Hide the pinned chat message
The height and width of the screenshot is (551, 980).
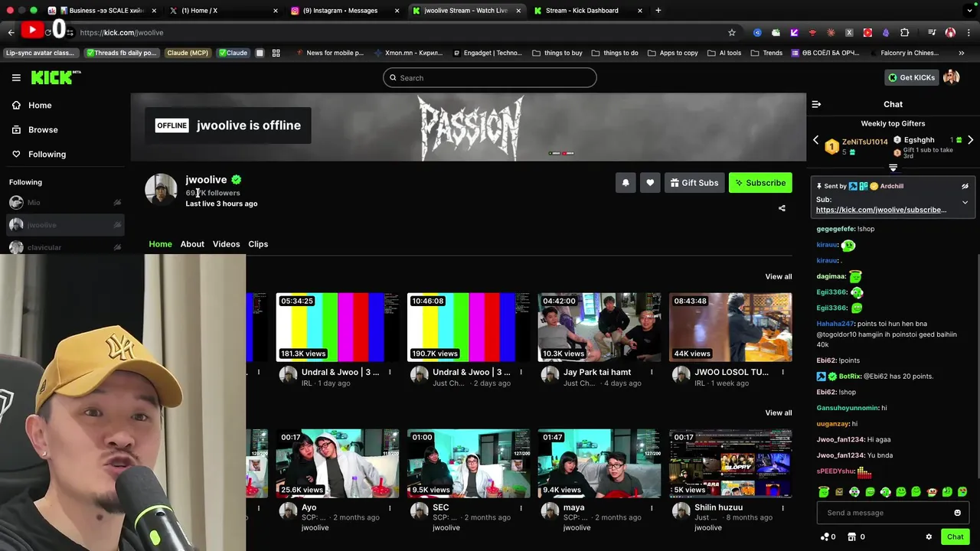pyautogui.click(x=965, y=186)
